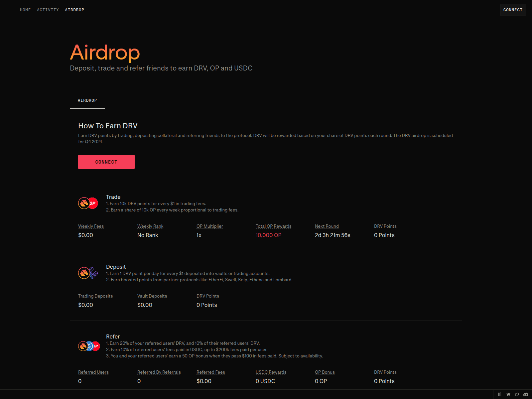532x399 pixels.
Task: Click the USDC Rewards label
Action: [x=271, y=372]
